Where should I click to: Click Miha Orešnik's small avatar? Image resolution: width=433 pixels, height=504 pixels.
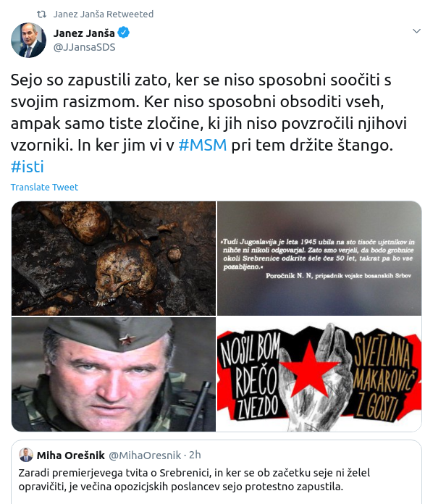26,455
